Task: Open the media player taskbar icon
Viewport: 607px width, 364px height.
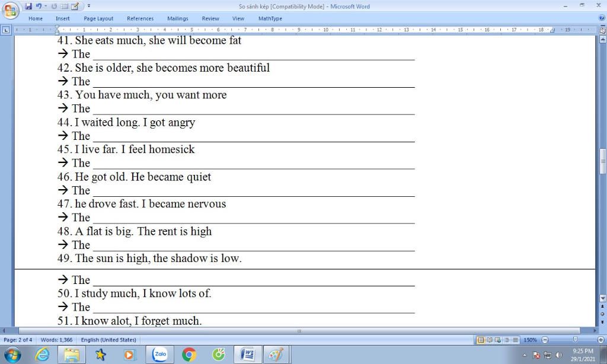Action: 129,355
